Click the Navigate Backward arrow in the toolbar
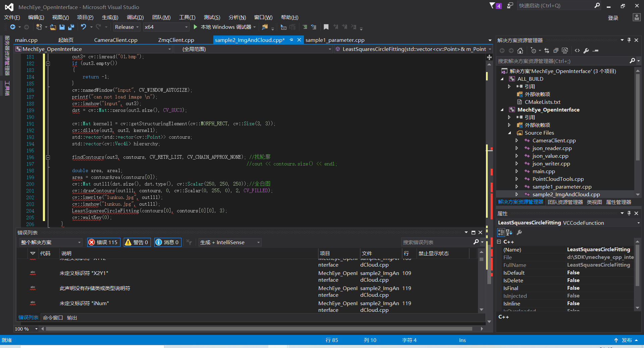The width and height of the screenshot is (644, 348). pos(13,27)
